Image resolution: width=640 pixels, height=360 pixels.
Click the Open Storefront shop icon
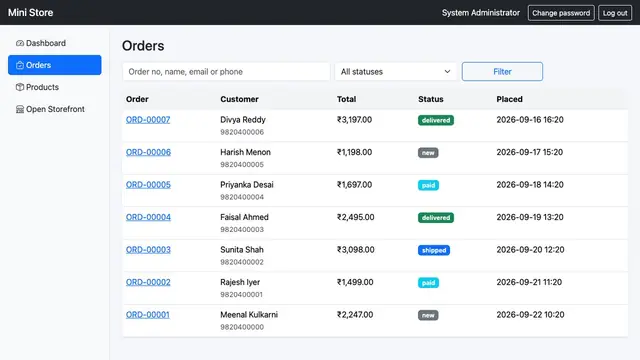20,109
